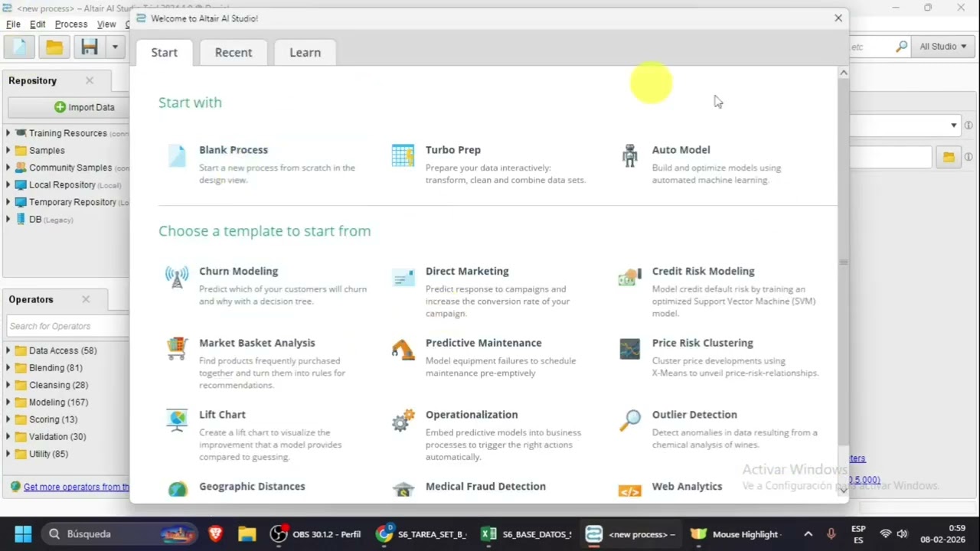
Task: Click the yellow folder icon on right panel
Action: tap(949, 157)
